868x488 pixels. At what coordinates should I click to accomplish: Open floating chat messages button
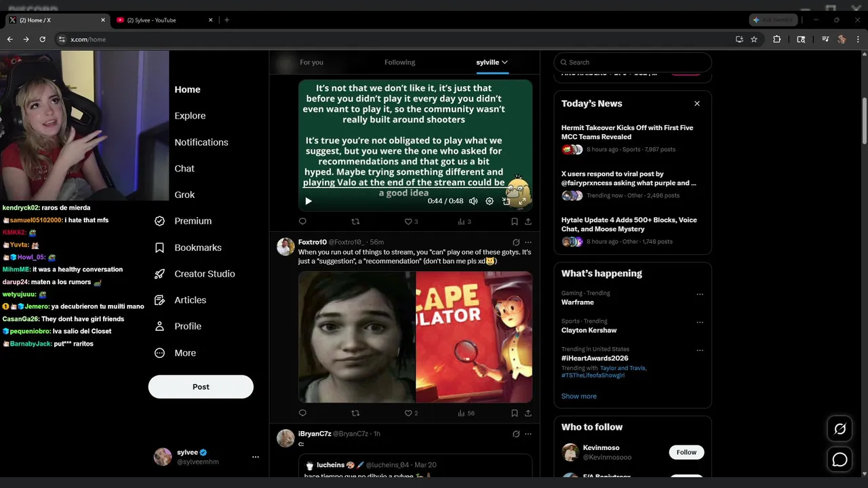tap(840, 460)
